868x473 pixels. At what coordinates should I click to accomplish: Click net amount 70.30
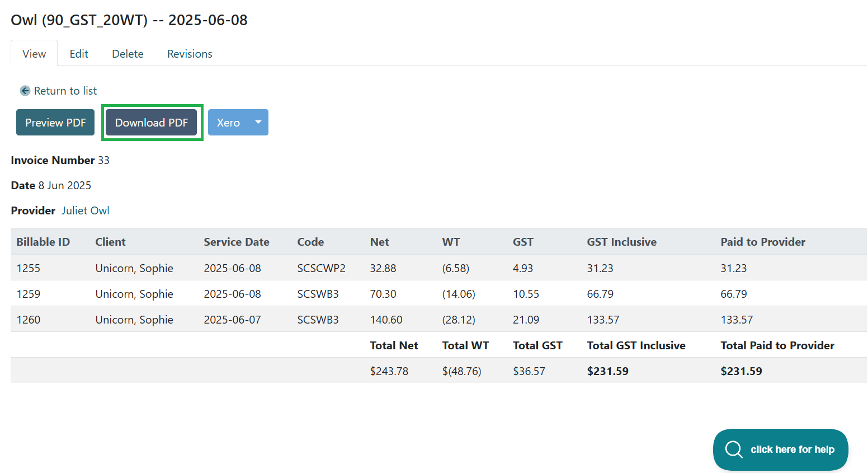[x=383, y=294]
